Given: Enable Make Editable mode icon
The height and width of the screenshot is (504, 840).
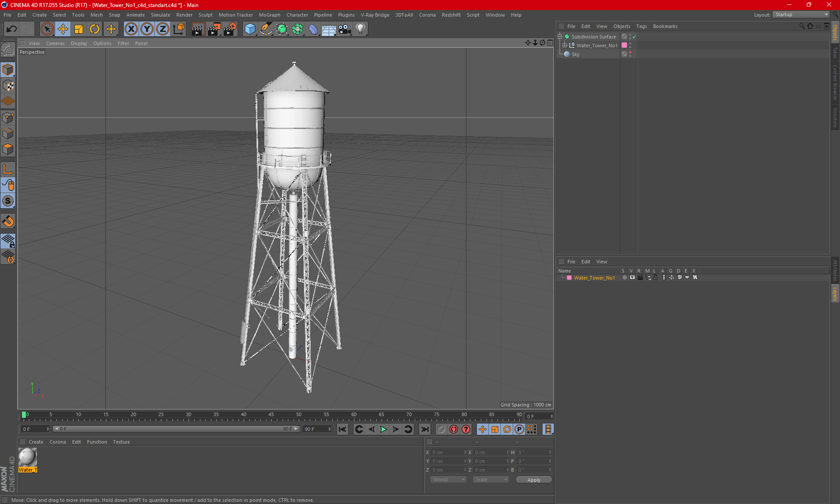Looking at the screenshot, I should pyautogui.click(x=8, y=49).
